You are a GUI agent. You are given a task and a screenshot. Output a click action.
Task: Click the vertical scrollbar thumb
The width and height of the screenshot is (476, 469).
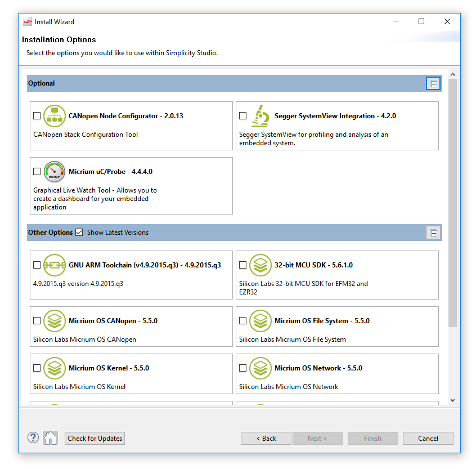(452, 203)
